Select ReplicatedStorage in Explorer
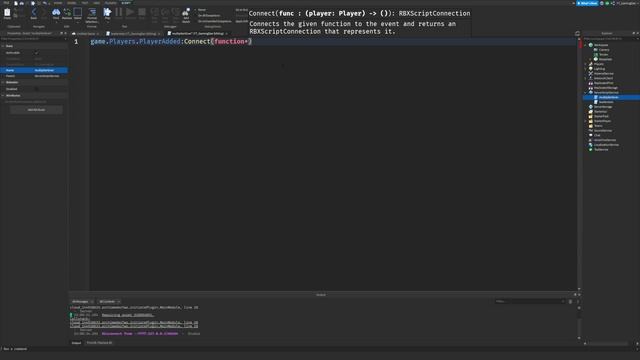The image size is (640, 360). coord(605,88)
